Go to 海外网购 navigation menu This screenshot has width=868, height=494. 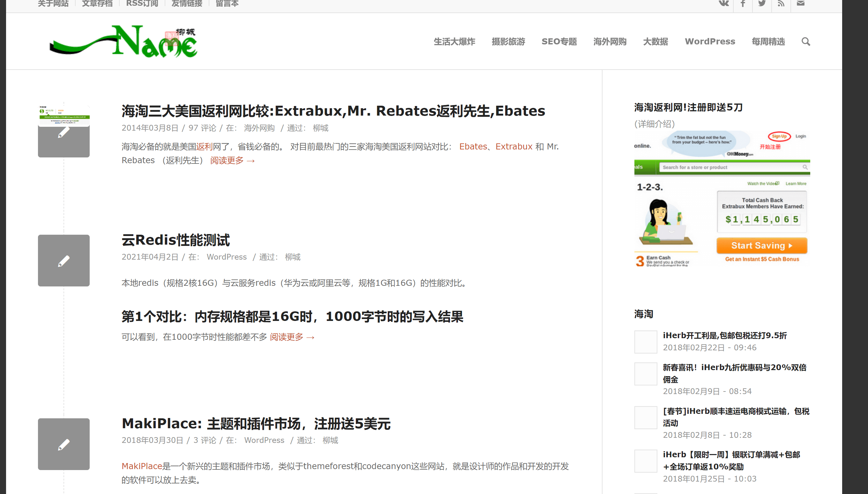pos(610,42)
